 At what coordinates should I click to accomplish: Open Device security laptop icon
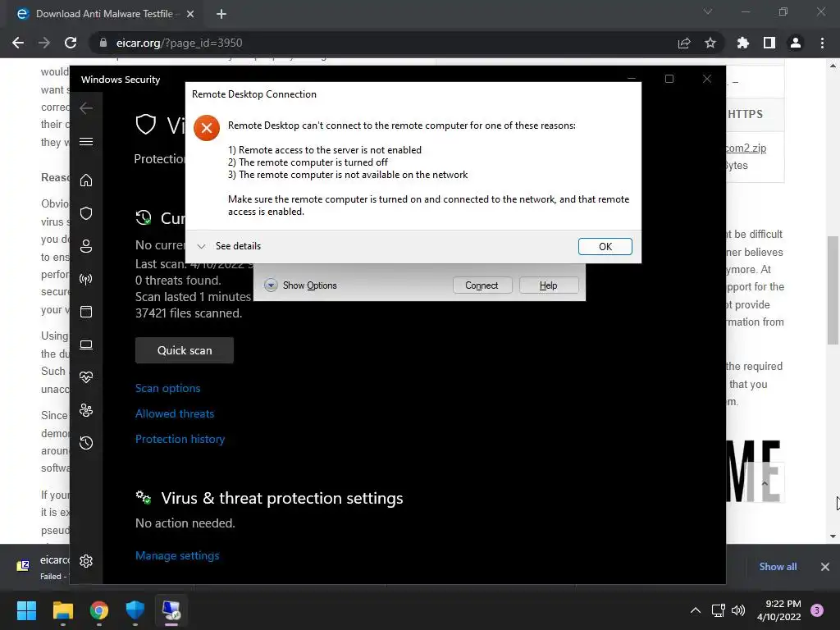tap(86, 345)
